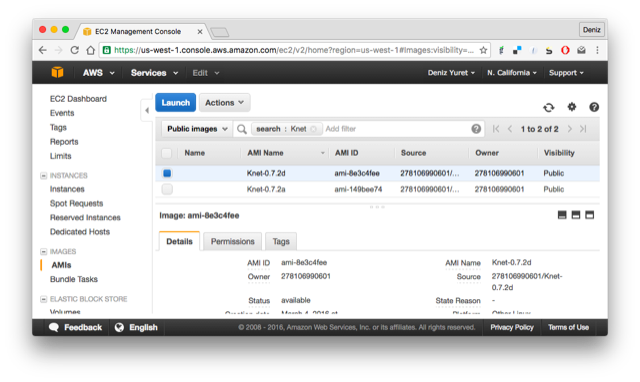Open the Services dropdown menu

[154, 73]
